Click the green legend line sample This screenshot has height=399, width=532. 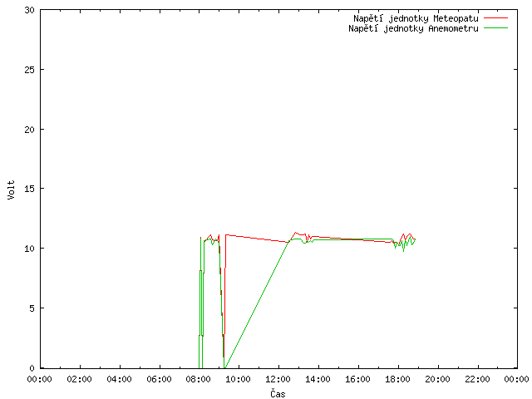[x=495, y=28]
